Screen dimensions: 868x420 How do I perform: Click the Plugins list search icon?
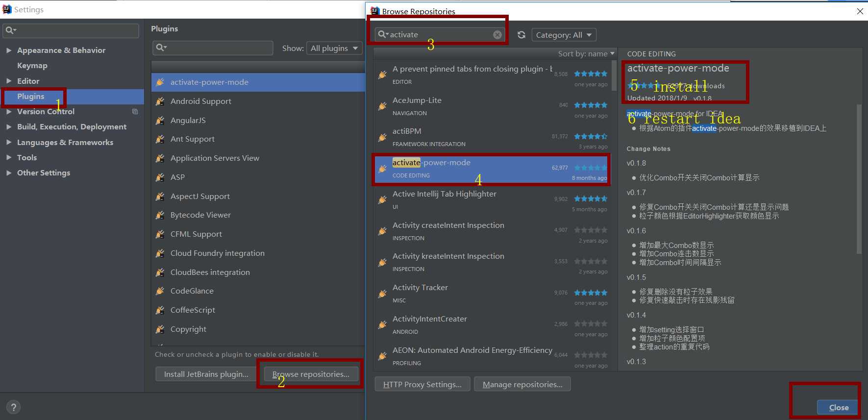click(161, 48)
